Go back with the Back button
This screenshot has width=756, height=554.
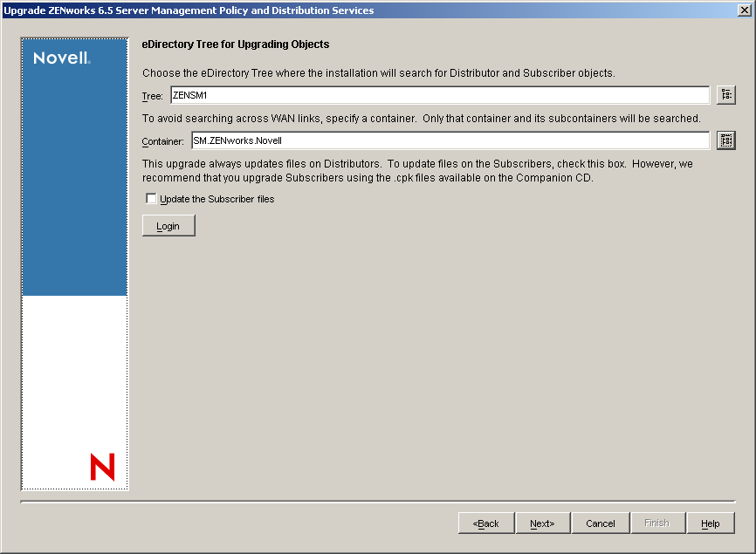point(485,523)
